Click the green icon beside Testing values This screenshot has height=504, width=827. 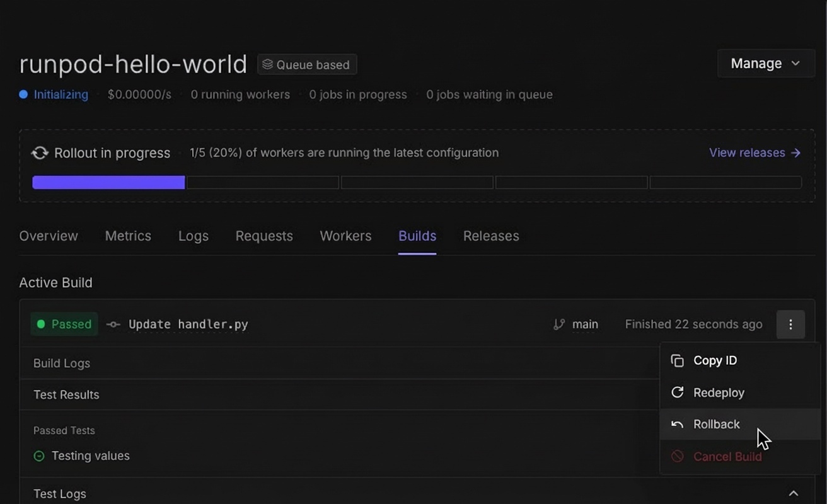click(x=39, y=456)
